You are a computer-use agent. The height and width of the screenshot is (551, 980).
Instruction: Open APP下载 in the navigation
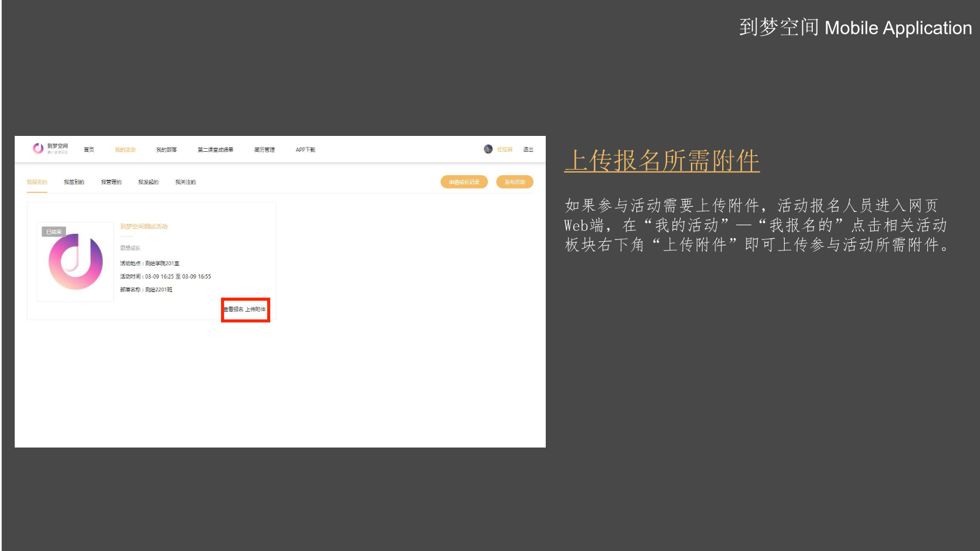(306, 150)
